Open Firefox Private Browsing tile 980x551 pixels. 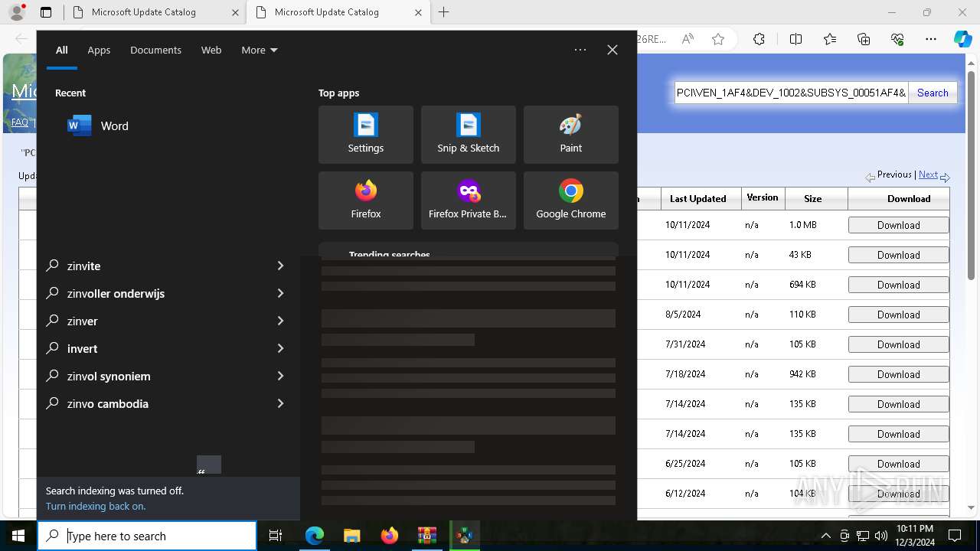pyautogui.click(x=469, y=201)
